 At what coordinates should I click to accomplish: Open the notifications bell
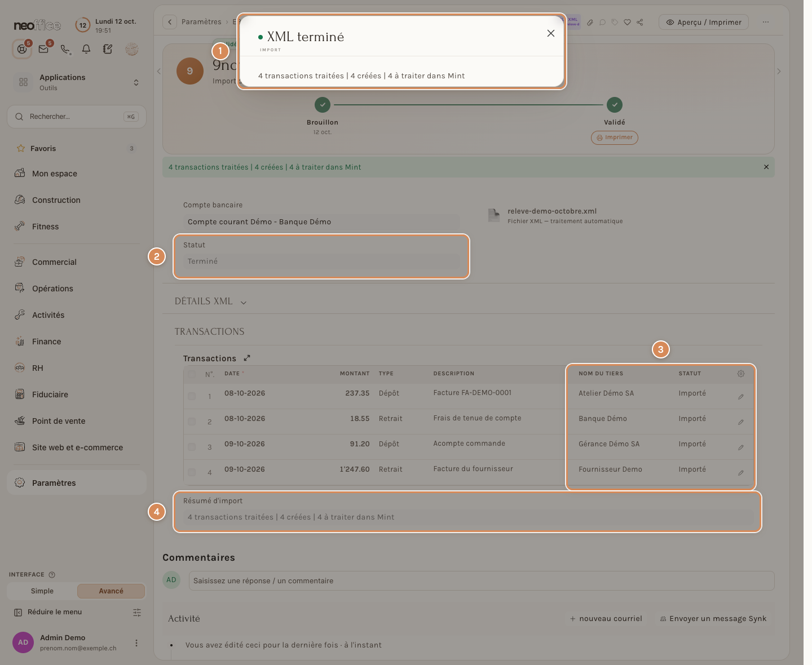[86, 49]
